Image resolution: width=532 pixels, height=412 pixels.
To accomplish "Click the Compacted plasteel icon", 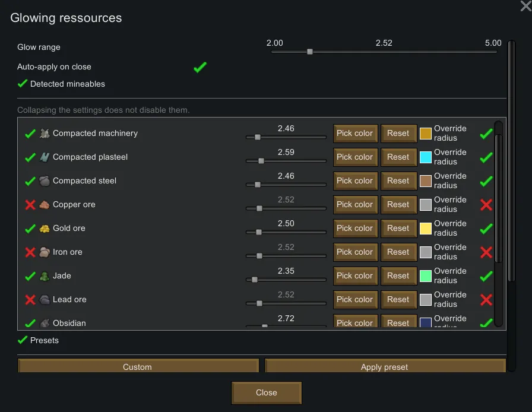I will click(x=45, y=157).
